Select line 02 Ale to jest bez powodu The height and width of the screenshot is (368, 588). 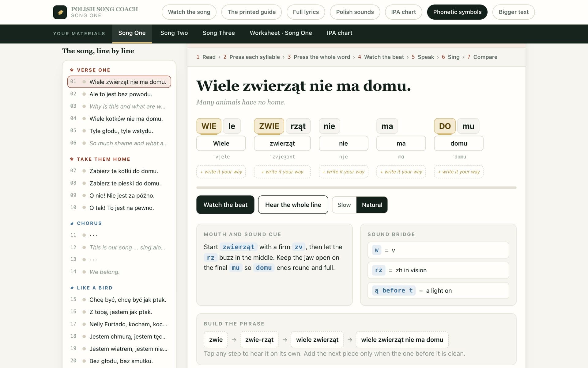point(119,94)
